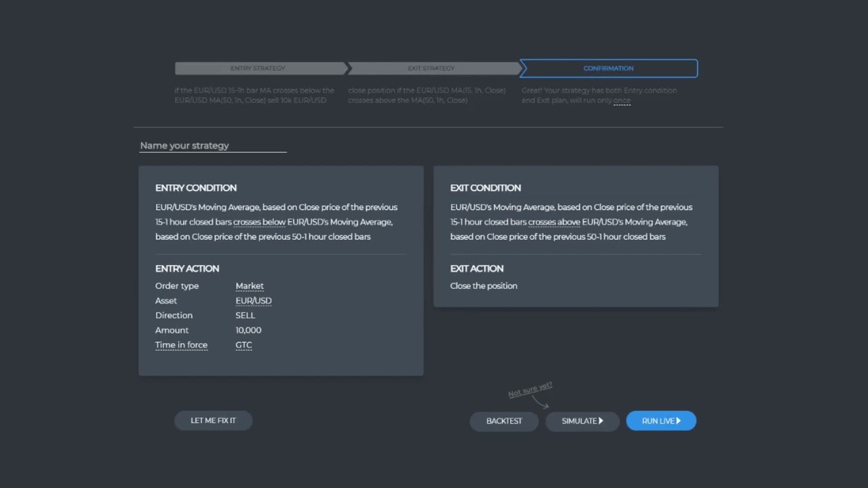Go back to the ENTRY STRATEGY step
The image size is (868, 488).
pos(258,68)
